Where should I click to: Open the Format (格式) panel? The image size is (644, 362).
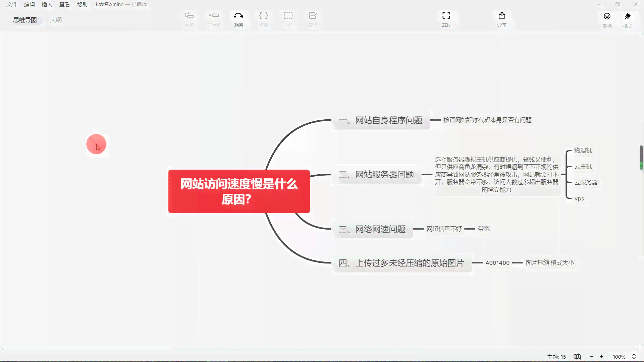click(x=628, y=16)
